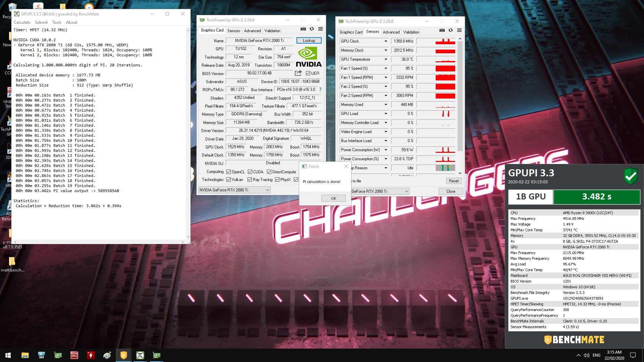Click the ENG language indicator
This screenshot has height=362, width=644.
point(596,355)
